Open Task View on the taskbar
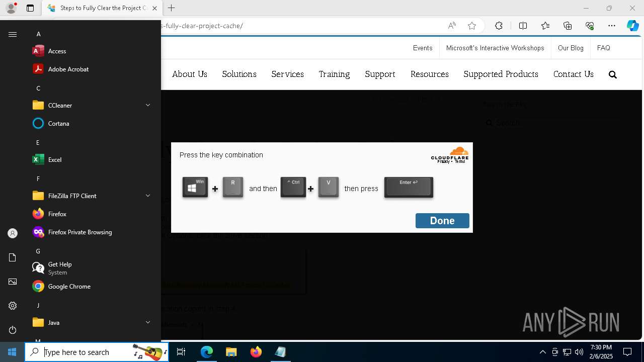The image size is (644, 362). point(181,352)
